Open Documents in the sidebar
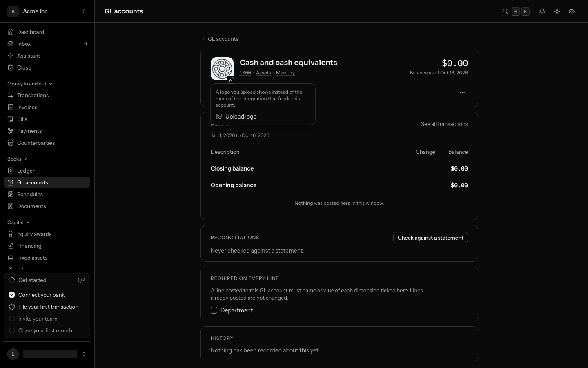Image resolution: width=588 pixels, height=368 pixels. pyautogui.click(x=47, y=206)
